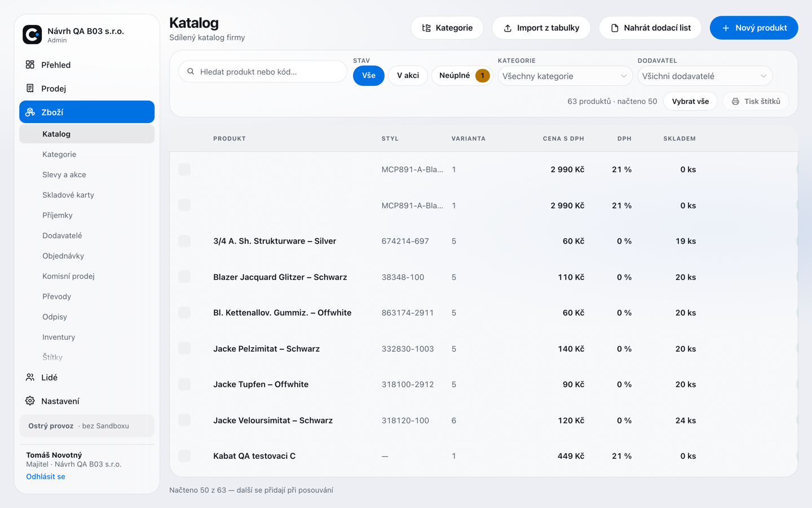Click the Vybrat vše button
Screen dimensions: 812x508
click(x=690, y=102)
